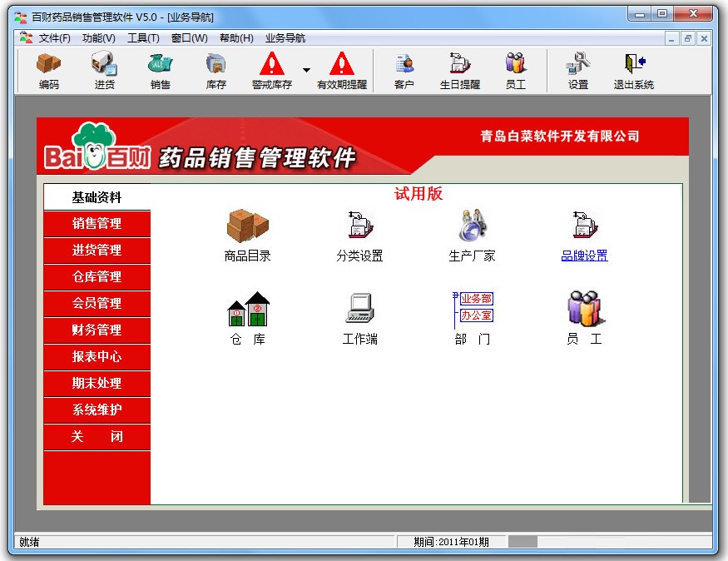Click the 进货 purchase toolbar icon

[105, 71]
